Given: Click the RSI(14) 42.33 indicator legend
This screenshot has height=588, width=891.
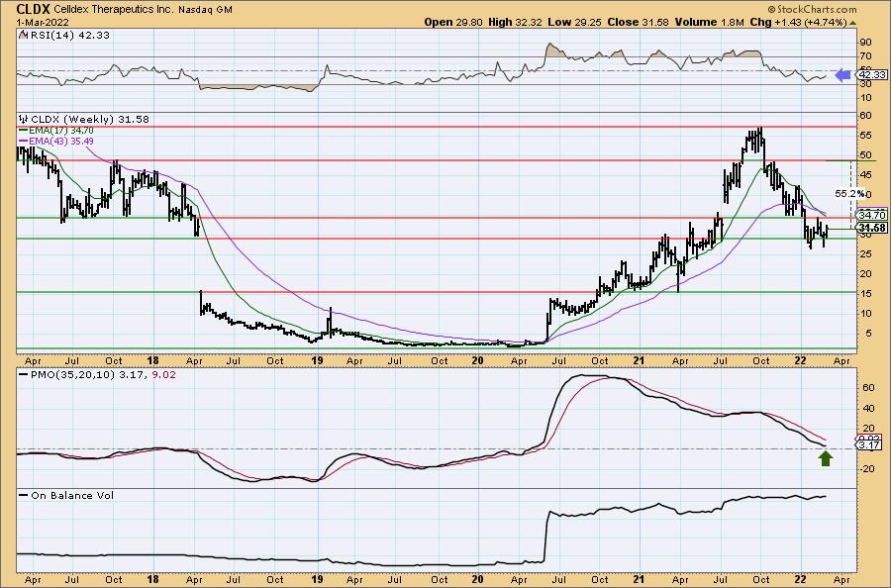Looking at the screenshot, I should [x=64, y=35].
